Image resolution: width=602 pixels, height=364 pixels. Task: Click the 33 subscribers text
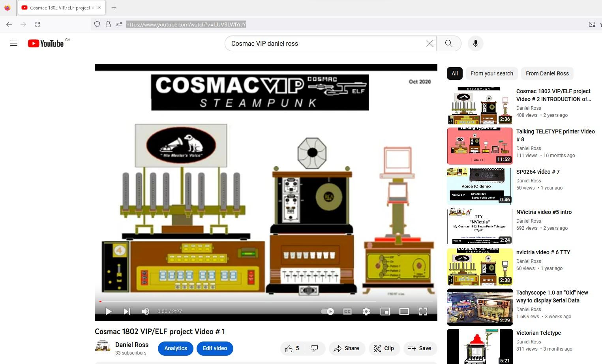point(131,353)
